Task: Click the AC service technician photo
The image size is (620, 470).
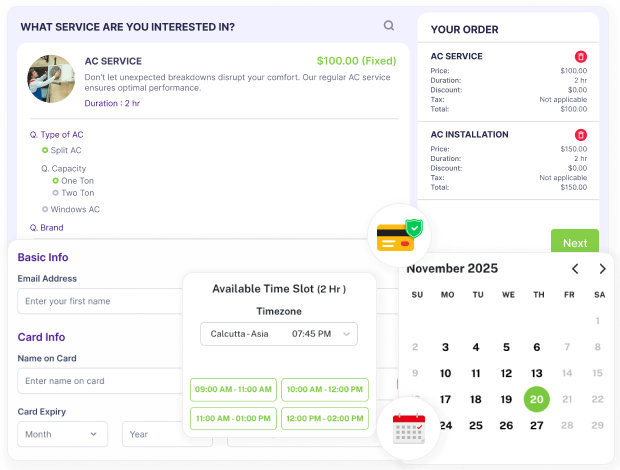Action: 51,79
